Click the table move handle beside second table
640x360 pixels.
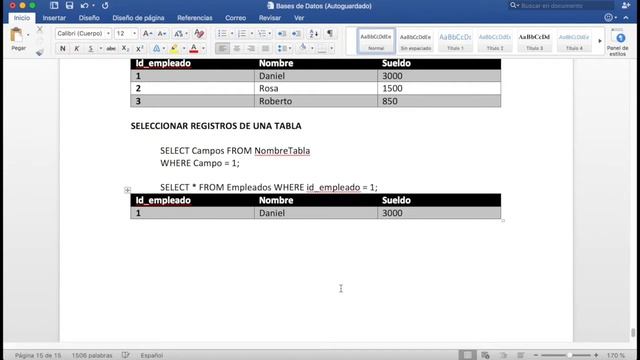[x=127, y=190]
